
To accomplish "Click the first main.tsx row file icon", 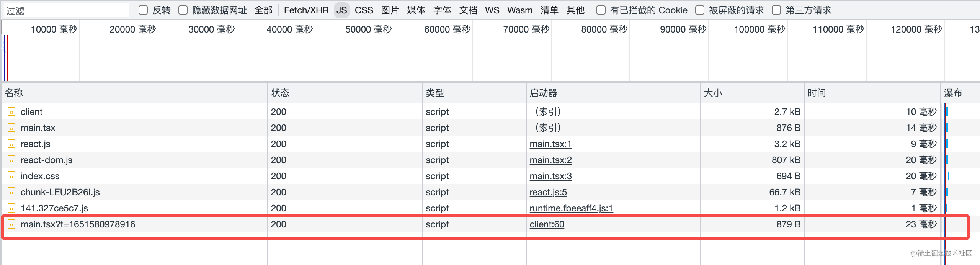I will [11, 128].
